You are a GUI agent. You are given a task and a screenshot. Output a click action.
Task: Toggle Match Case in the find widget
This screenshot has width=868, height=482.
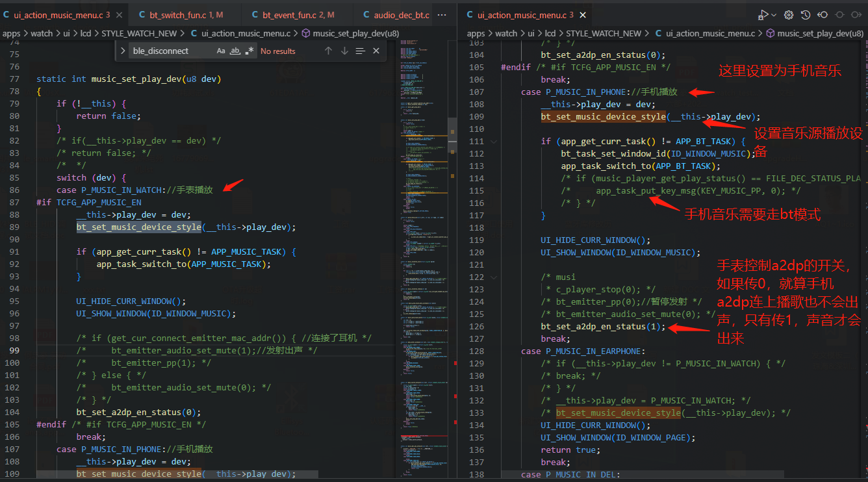221,51
